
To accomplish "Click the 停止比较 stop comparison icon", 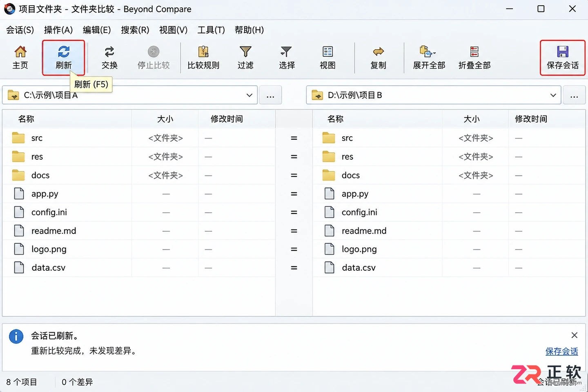I will click(154, 58).
